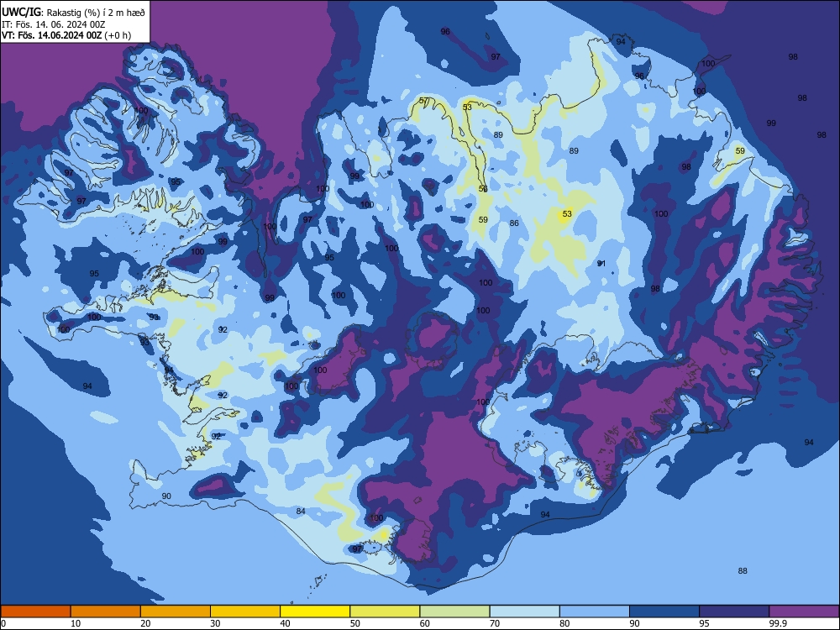Select the legend tick label "80"
Image resolution: width=840 pixels, height=630 pixels.
564,623
